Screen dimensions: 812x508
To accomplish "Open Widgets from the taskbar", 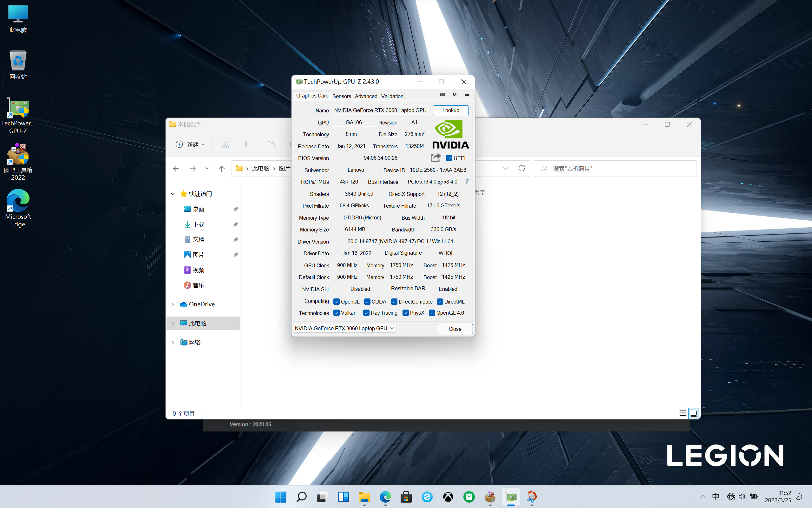I will click(x=343, y=497).
